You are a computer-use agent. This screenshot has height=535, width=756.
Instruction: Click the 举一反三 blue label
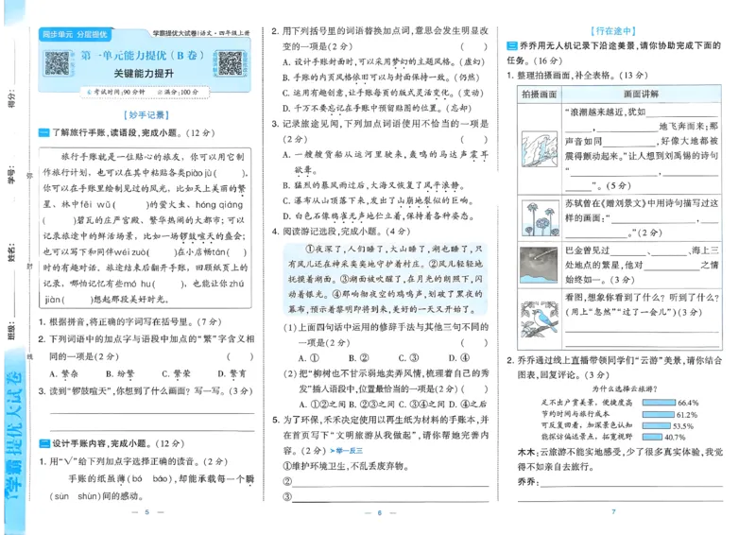[346, 451]
